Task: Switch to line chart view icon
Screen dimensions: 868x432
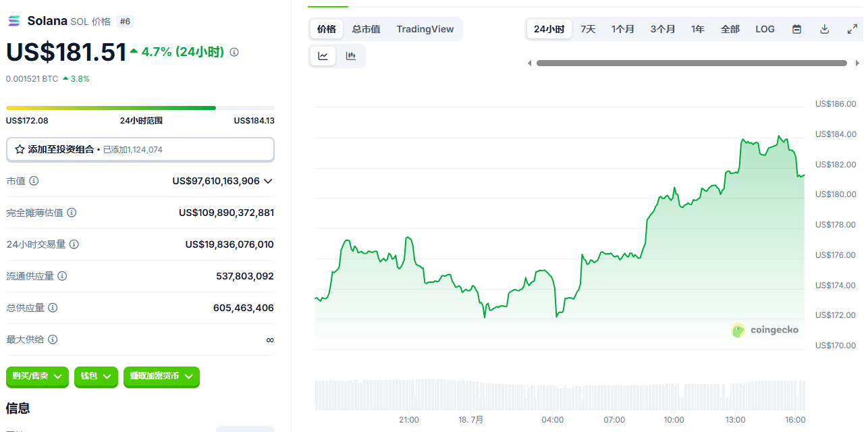Action: click(323, 56)
